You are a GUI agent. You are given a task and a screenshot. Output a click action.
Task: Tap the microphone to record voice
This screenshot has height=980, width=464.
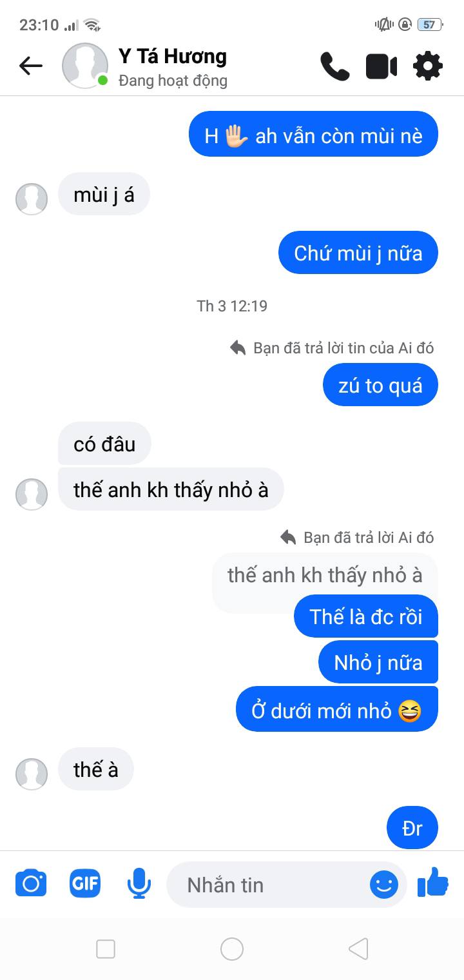pos(139,883)
